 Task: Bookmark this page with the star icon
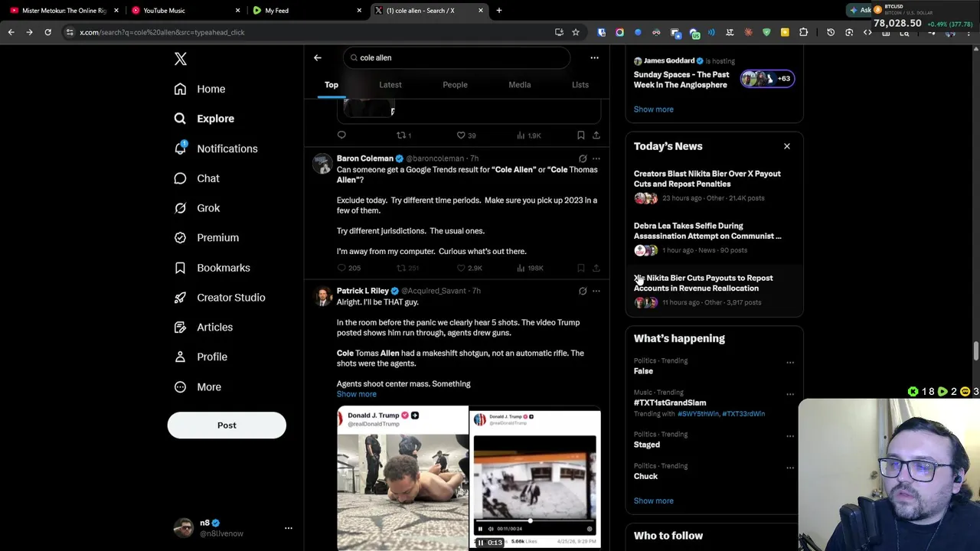pyautogui.click(x=576, y=32)
